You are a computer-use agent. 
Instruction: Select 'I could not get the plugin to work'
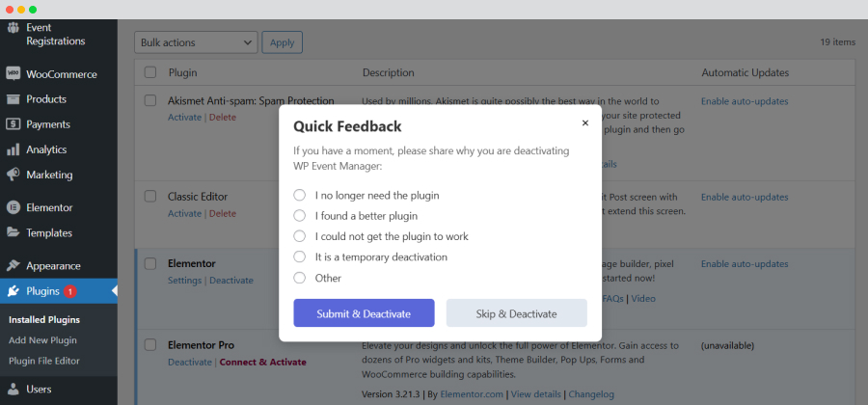(x=300, y=236)
